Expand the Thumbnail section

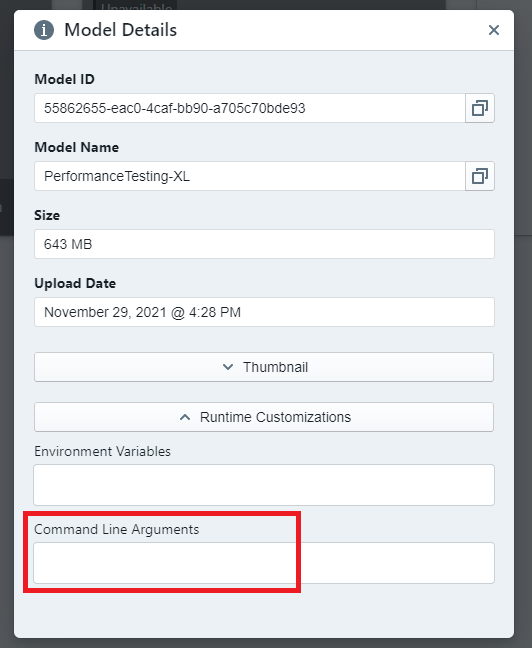264,367
